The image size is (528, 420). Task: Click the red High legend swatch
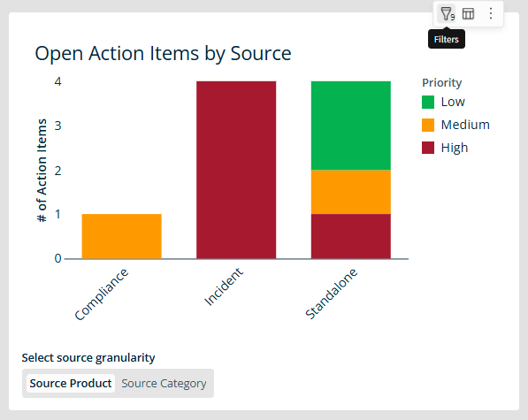(428, 148)
